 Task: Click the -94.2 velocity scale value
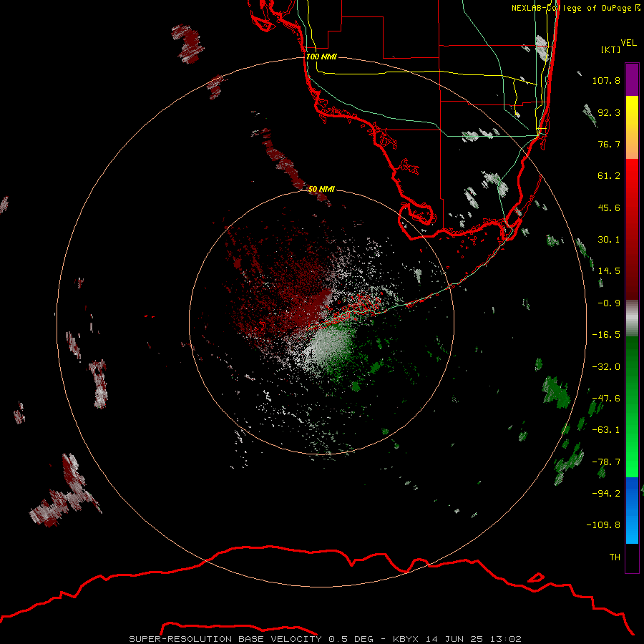(x=606, y=493)
